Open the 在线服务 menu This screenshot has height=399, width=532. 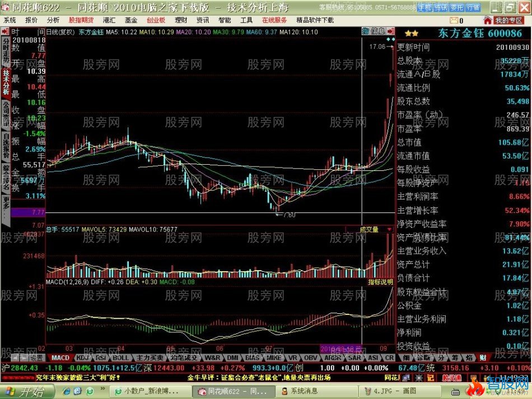tap(274, 20)
